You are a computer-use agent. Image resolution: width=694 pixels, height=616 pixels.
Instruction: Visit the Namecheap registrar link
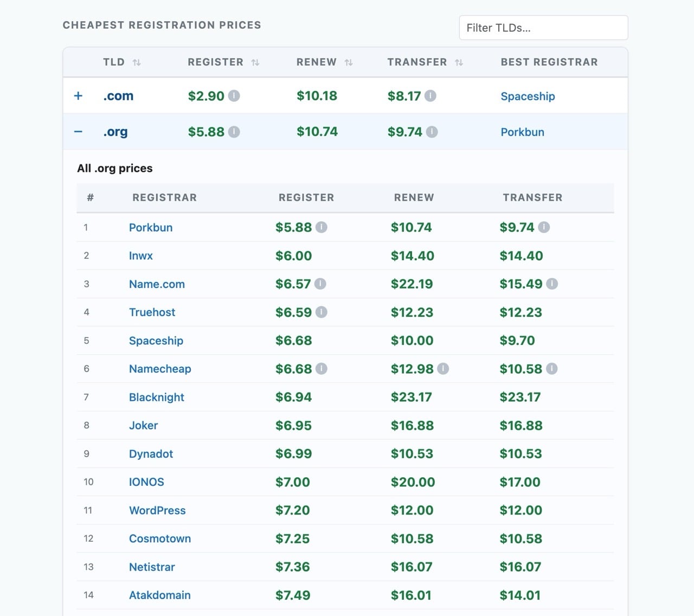coord(160,369)
